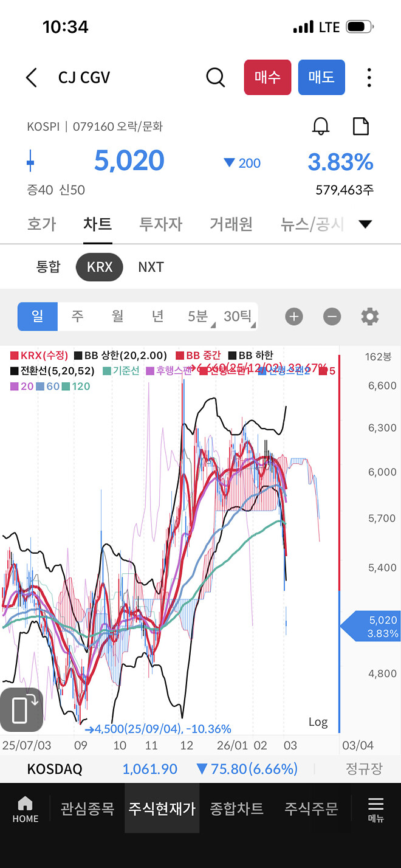Tap the 증40 신50 margin info
Viewport: 401px width, 868px height.
[56, 190]
